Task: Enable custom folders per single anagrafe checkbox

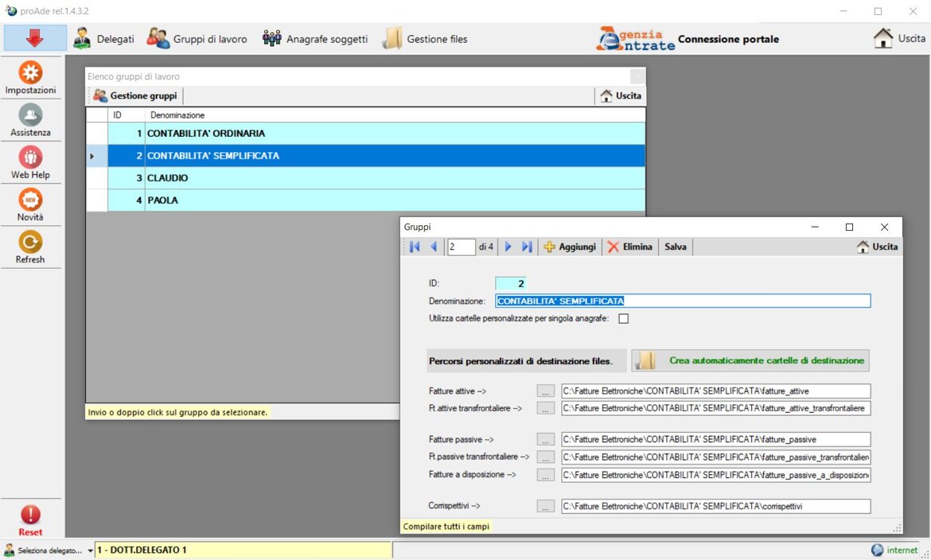Action: (624, 319)
